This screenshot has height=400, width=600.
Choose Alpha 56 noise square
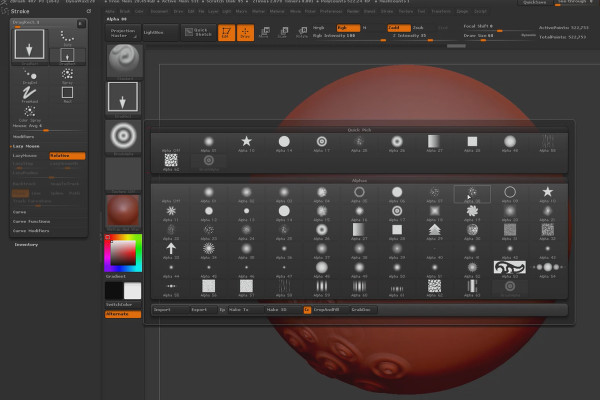(209, 289)
